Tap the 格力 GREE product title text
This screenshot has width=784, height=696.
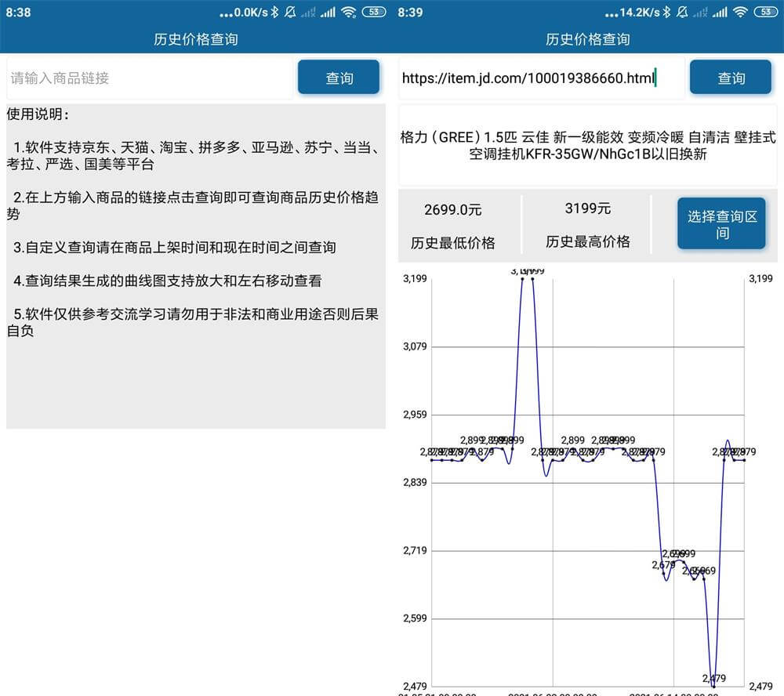(x=588, y=146)
